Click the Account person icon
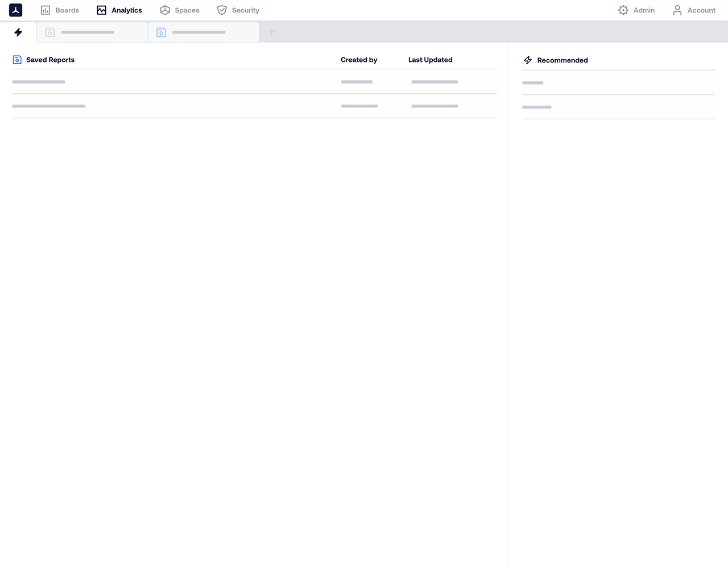 (x=677, y=10)
